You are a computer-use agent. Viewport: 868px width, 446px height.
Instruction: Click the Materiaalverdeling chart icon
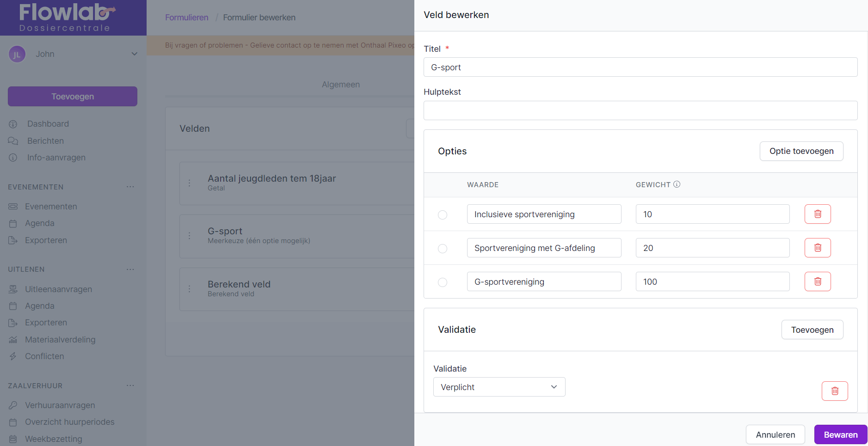point(13,340)
